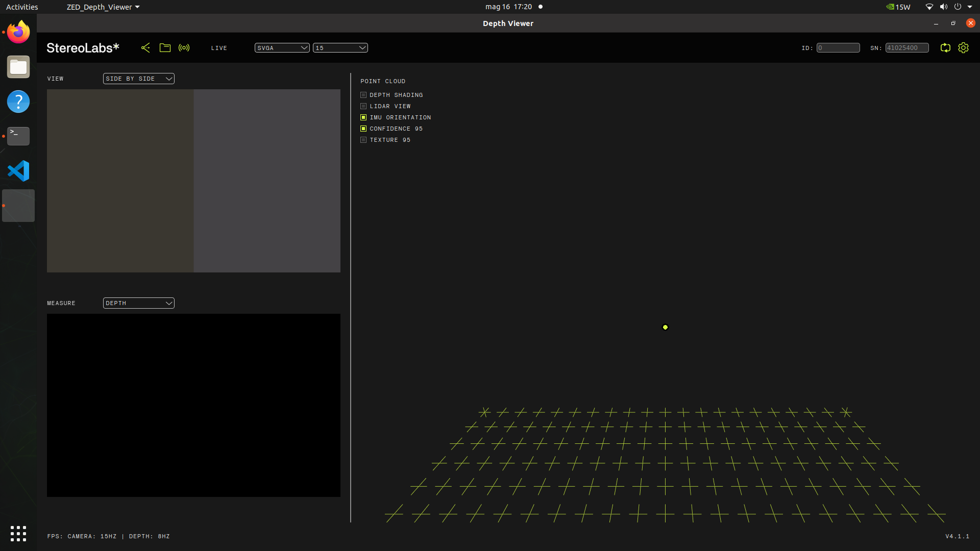Viewport: 980px width, 551px height.
Task: Open the ZED_Depth_Viewer application menu
Action: (x=102, y=7)
